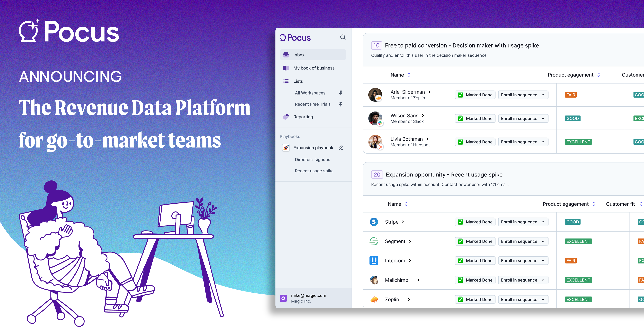The image size is (644, 336).
Task: Open search with the magnifier icon
Action: click(x=343, y=37)
